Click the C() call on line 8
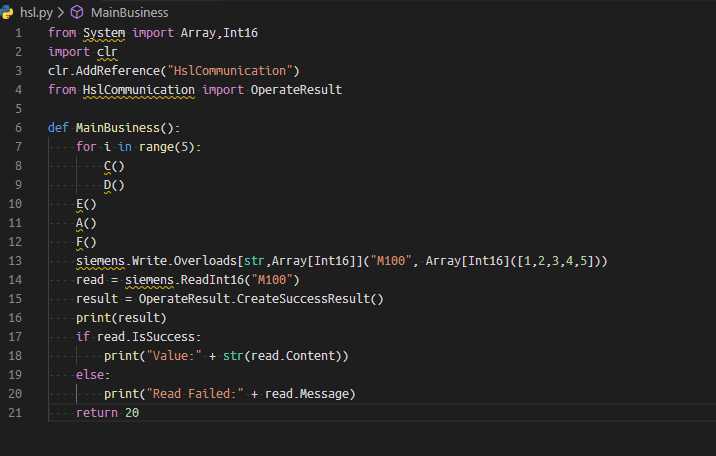The image size is (716, 456). pos(114,166)
